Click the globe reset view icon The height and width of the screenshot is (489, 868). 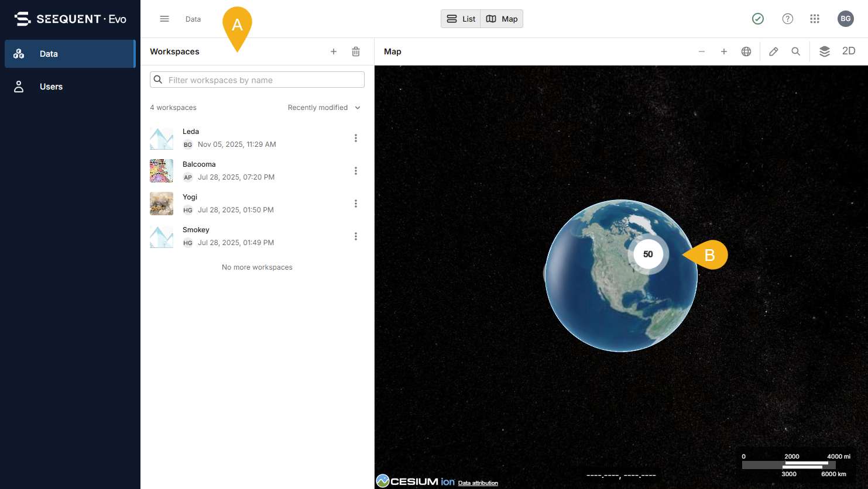746,51
